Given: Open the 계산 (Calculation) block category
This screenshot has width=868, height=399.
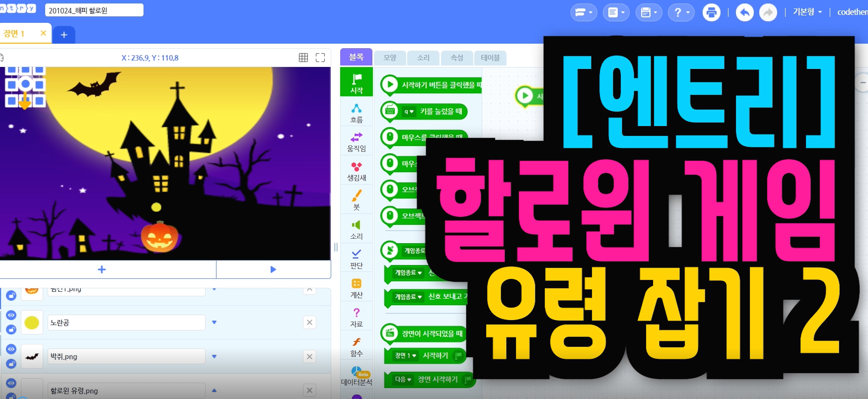Looking at the screenshot, I should click(357, 288).
